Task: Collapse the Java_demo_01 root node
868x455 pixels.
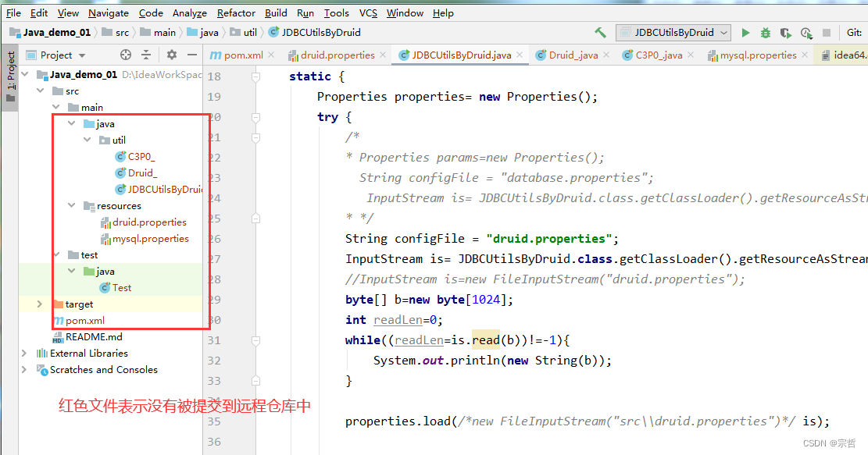Action: (25, 74)
